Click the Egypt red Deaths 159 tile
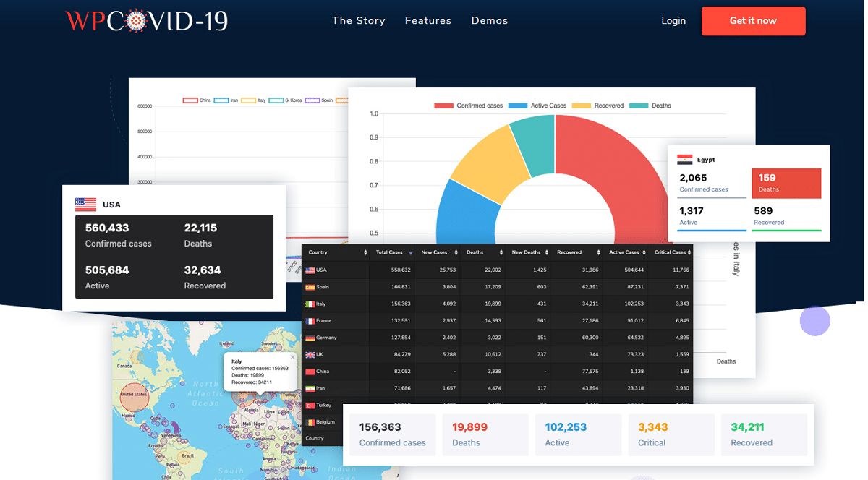 pyautogui.click(x=786, y=183)
